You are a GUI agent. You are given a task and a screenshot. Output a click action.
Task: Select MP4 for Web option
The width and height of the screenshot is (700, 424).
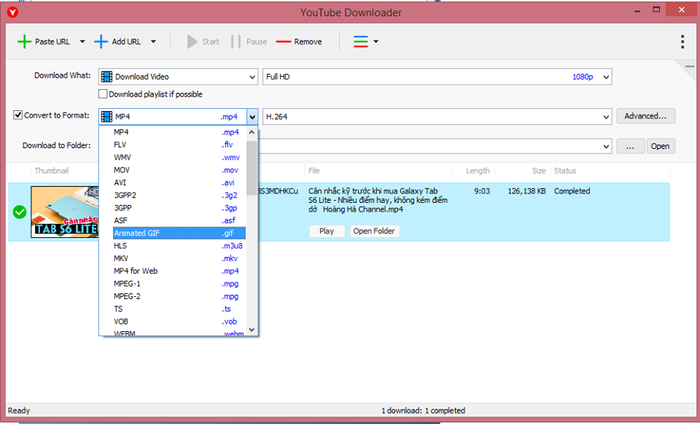click(179, 271)
